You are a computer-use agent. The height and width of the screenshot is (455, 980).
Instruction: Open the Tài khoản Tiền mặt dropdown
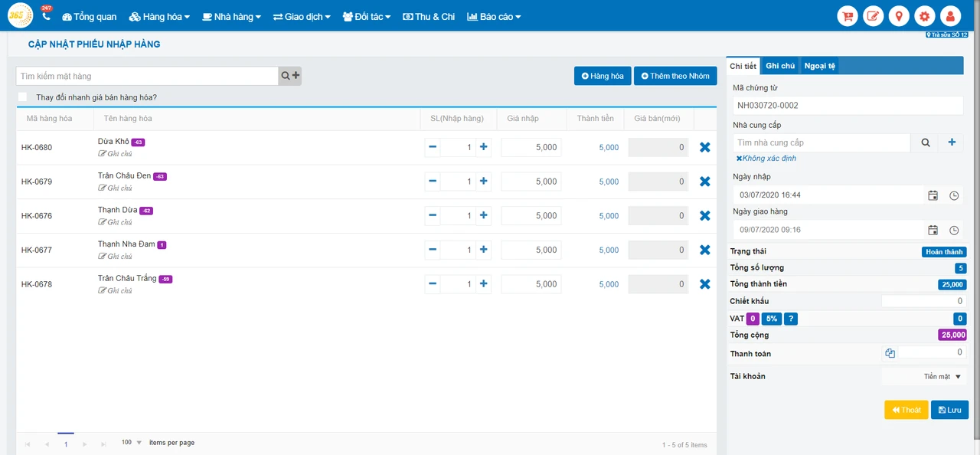[x=924, y=376]
